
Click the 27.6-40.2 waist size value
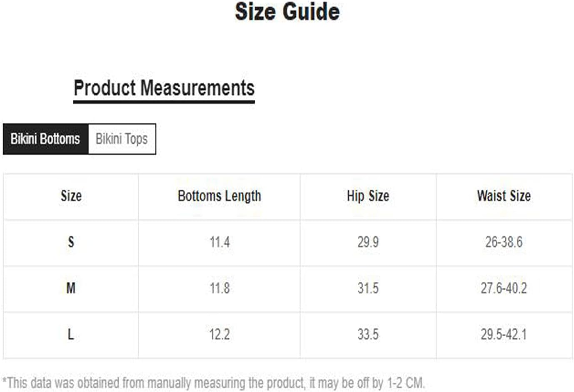pyautogui.click(x=504, y=288)
